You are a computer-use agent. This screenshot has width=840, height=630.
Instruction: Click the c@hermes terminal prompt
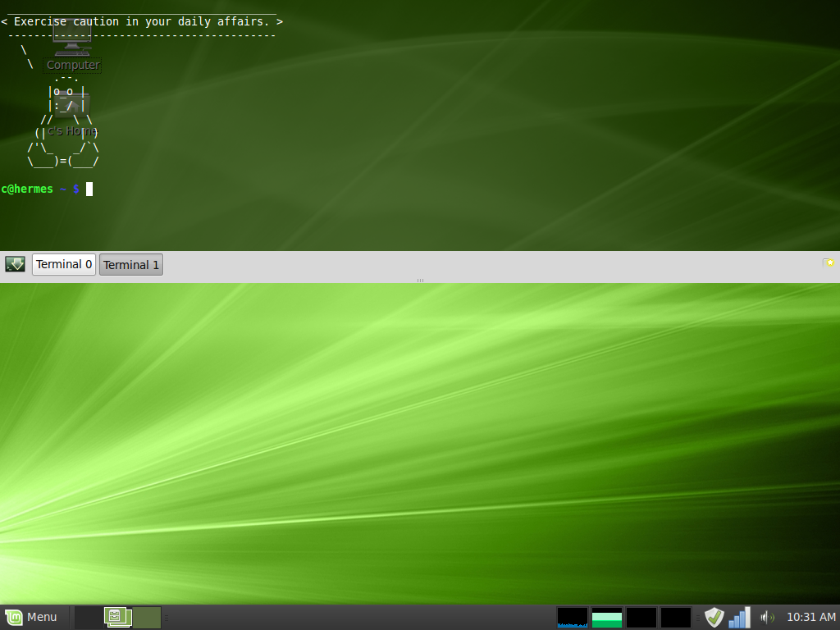click(x=40, y=189)
